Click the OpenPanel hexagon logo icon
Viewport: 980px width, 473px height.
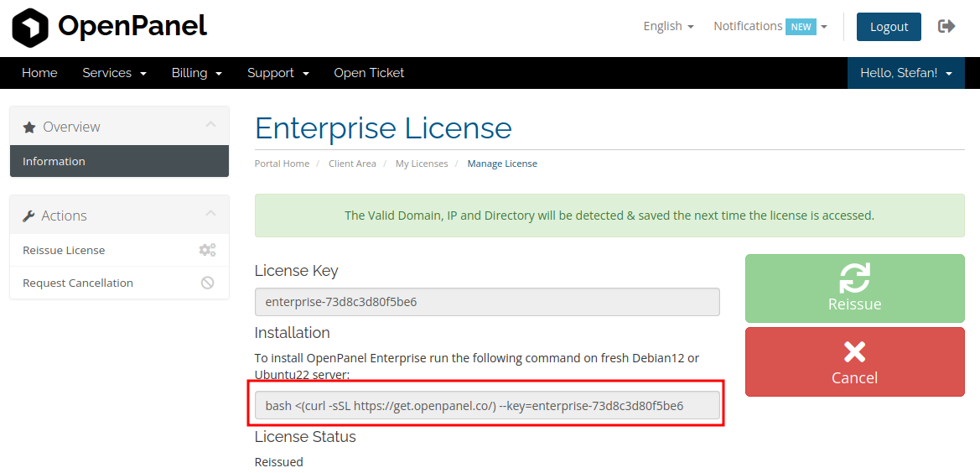(x=30, y=27)
